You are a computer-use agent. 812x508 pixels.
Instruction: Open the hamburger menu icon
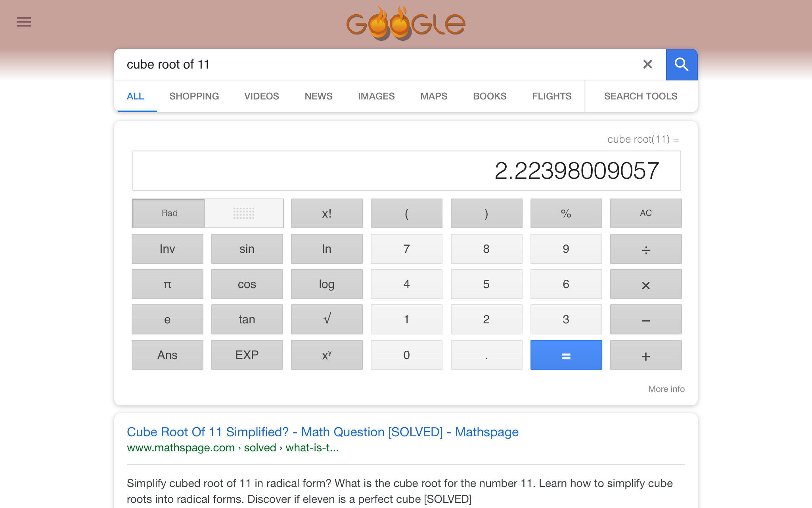pyautogui.click(x=24, y=22)
